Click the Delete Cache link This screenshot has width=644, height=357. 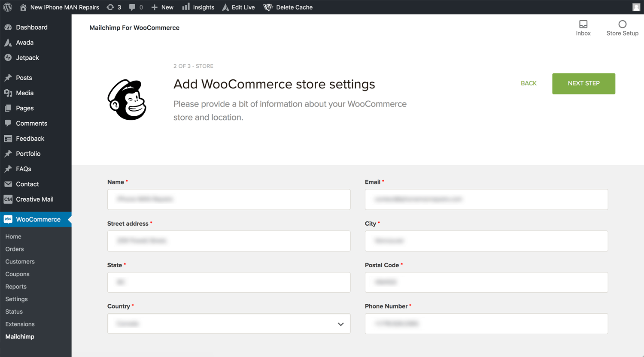(x=295, y=7)
